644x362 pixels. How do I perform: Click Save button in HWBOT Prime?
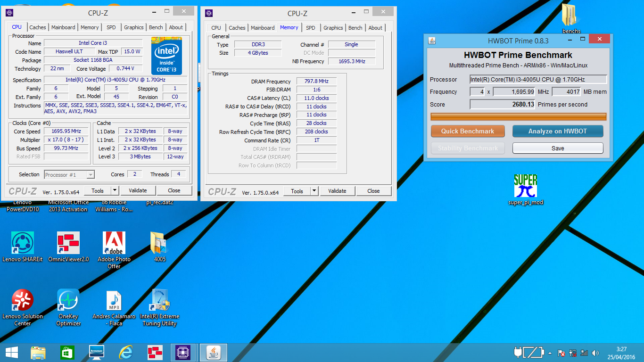(558, 148)
